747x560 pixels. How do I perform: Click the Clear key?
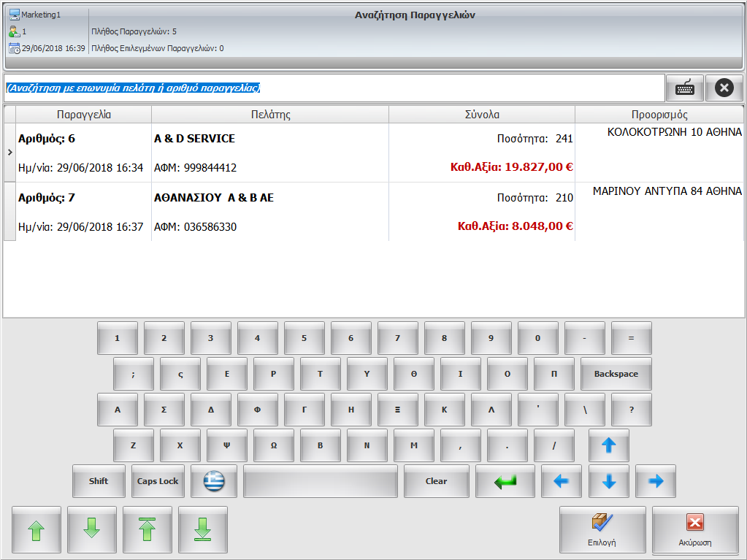(x=437, y=481)
